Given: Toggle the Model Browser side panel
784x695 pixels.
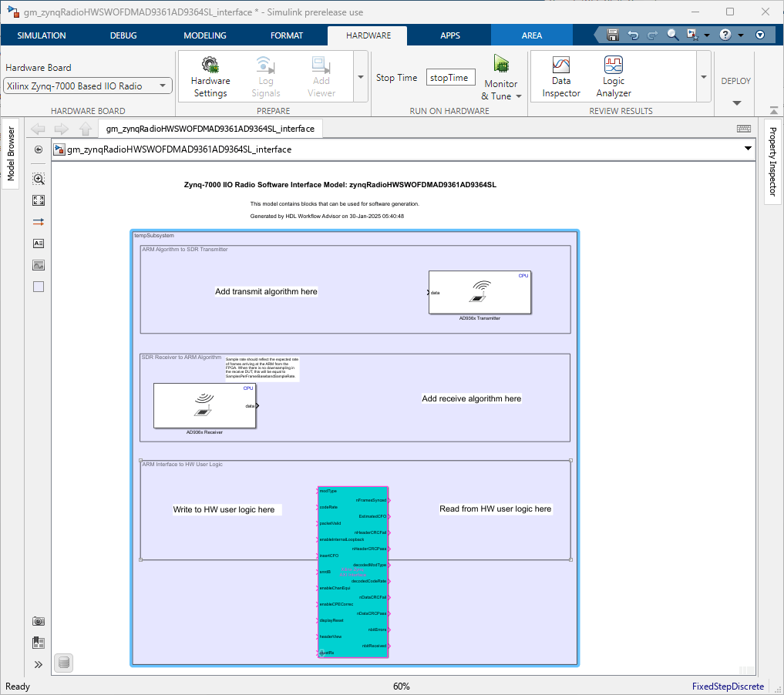Looking at the screenshot, I should point(11,153).
